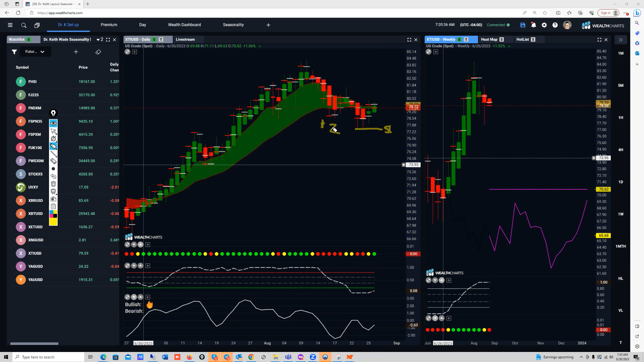Set timeframe to 1W
The height and width of the screenshot is (362, 644).
[x=621, y=214]
